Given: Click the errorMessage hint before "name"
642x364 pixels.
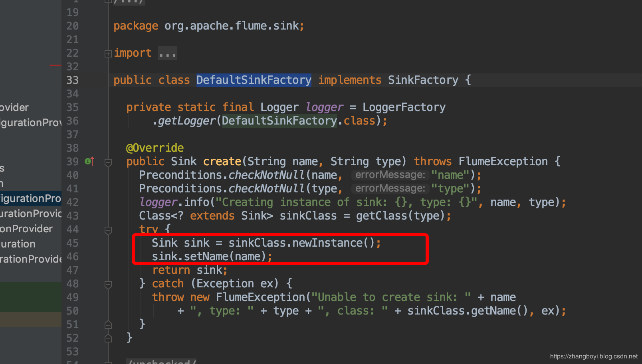Looking at the screenshot, I should pos(390,175).
